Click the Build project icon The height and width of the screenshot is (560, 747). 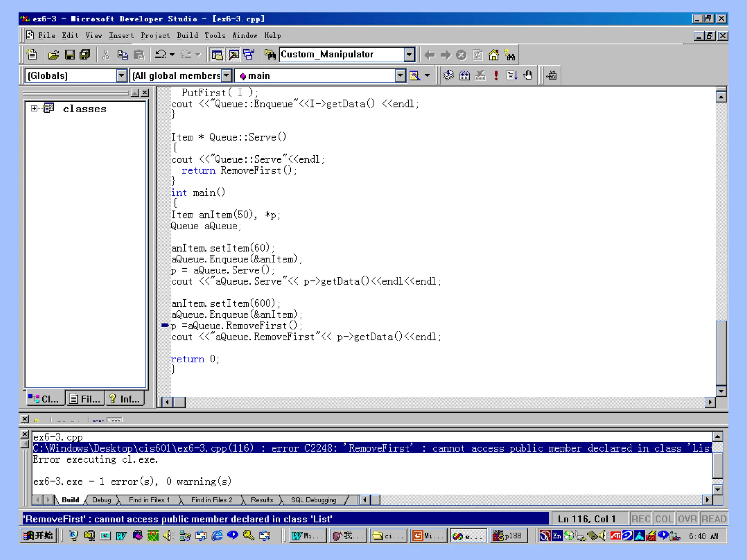[464, 75]
